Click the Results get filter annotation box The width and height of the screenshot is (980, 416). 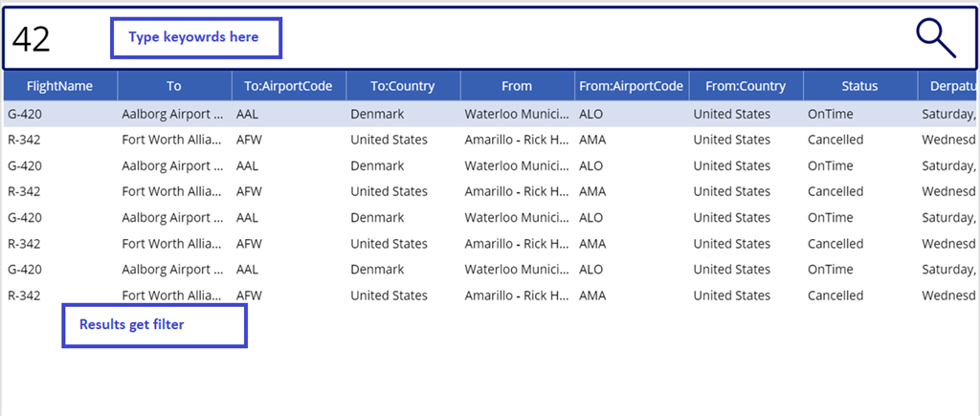pos(154,325)
